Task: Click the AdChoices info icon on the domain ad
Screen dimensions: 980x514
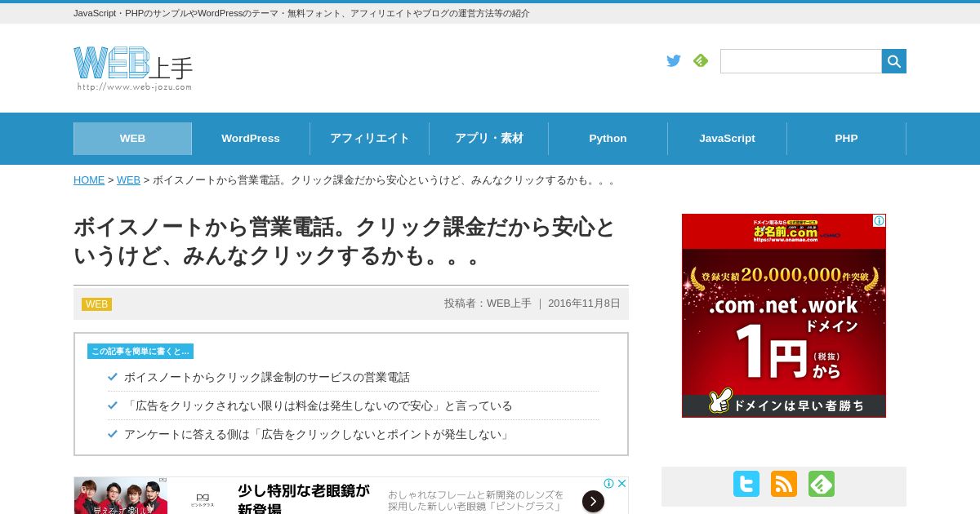Action: (879, 220)
